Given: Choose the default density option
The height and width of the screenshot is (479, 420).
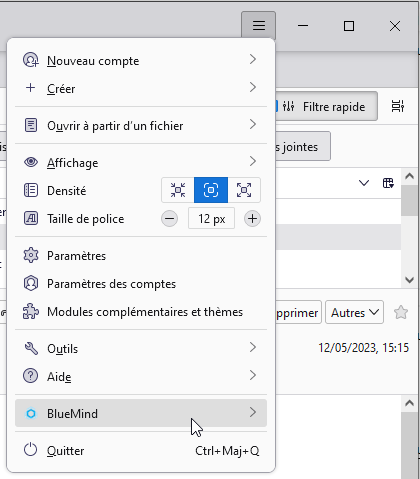Looking at the screenshot, I should click(x=211, y=190).
